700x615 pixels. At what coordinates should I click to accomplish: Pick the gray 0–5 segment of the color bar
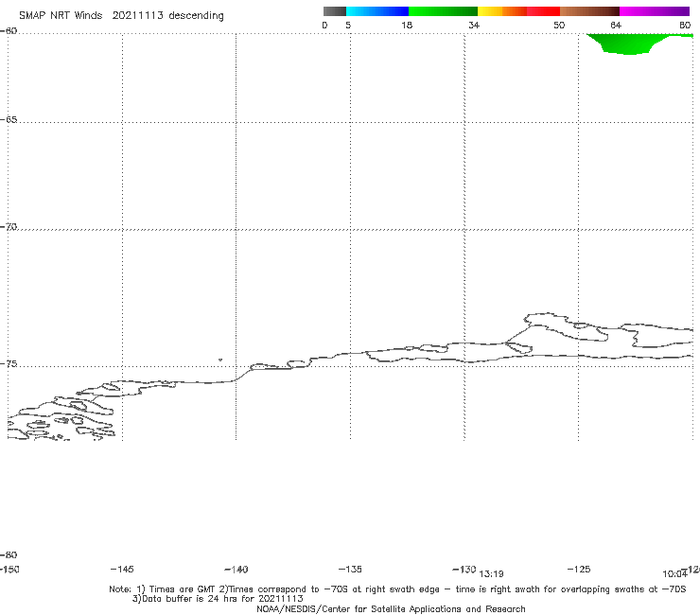coord(334,11)
